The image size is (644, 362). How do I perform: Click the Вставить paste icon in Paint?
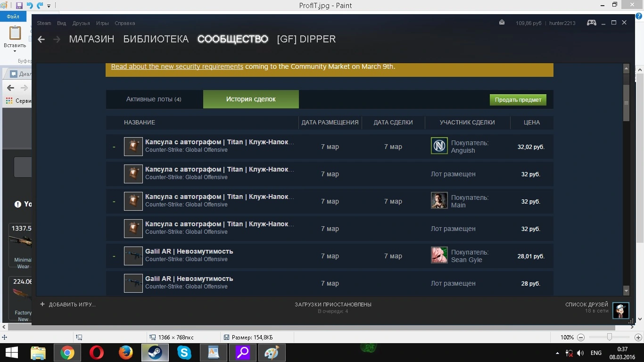pyautogui.click(x=15, y=33)
